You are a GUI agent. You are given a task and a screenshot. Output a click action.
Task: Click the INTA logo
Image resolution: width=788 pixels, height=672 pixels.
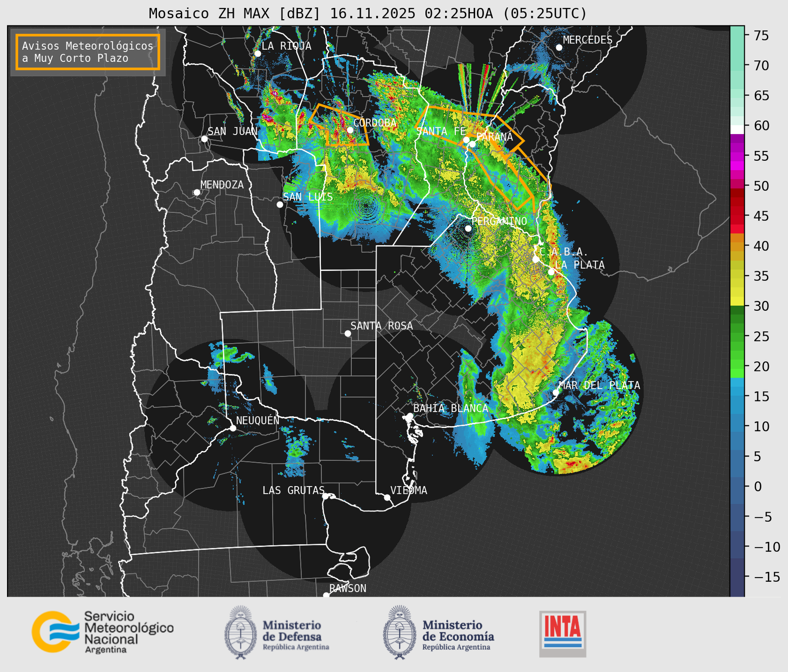[x=562, y=634]
